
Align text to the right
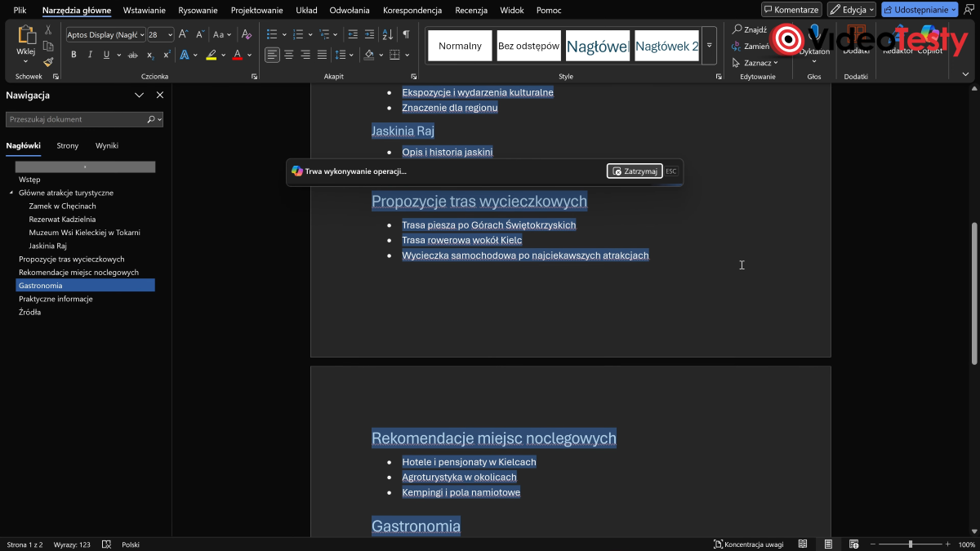click(305, 55)
